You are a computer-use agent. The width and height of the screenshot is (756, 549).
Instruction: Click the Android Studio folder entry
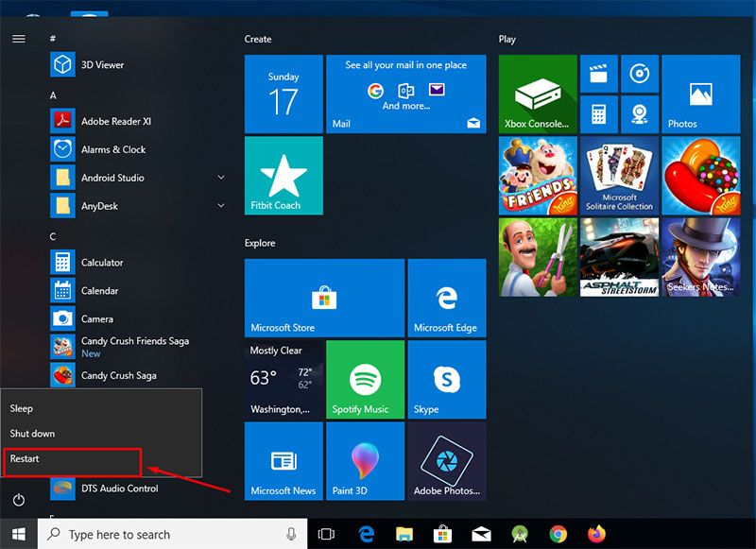(x=112, y=178)
